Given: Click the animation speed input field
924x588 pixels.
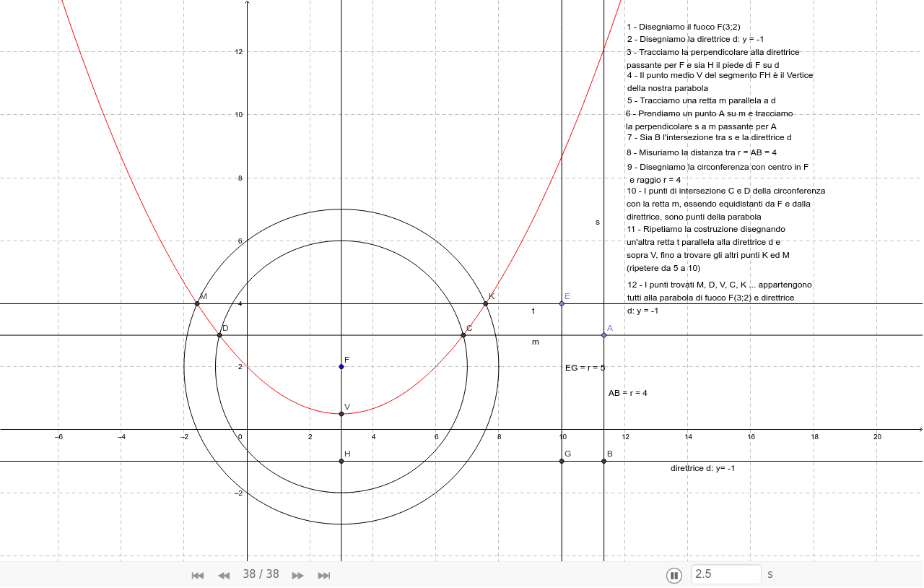Looking at the screenshot, I should coord(725,574).
